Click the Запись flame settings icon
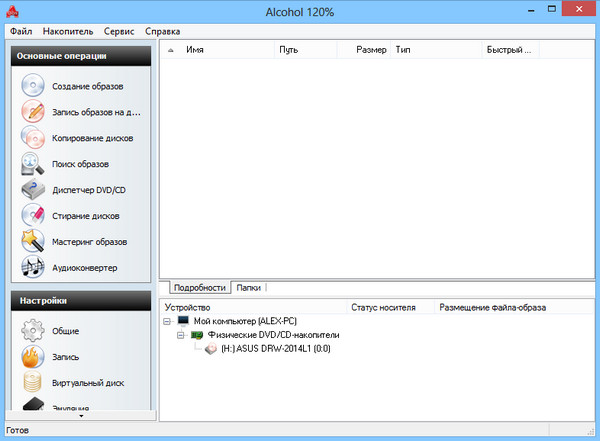Screen dimensions: 600x441 point(34,356)
